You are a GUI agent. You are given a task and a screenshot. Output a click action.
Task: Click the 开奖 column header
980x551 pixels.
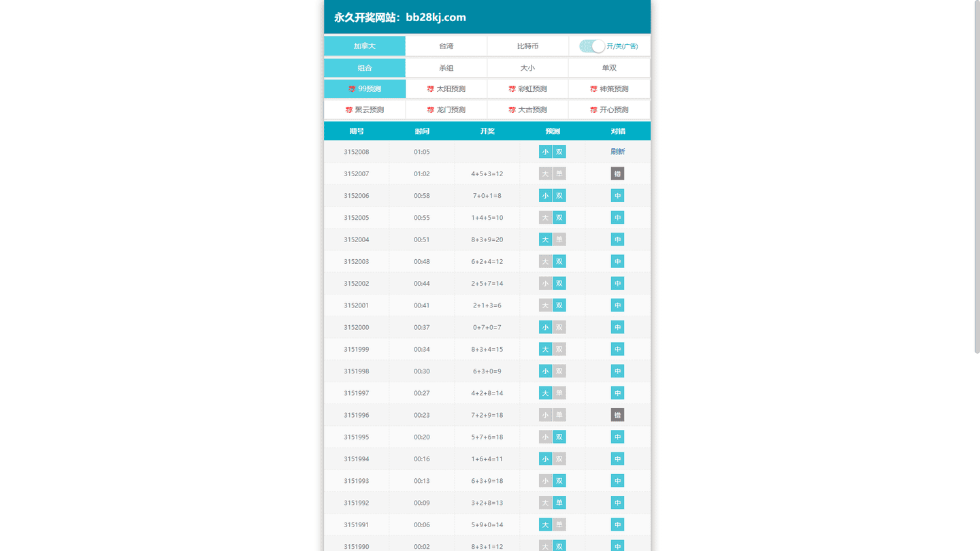point(487,131)
